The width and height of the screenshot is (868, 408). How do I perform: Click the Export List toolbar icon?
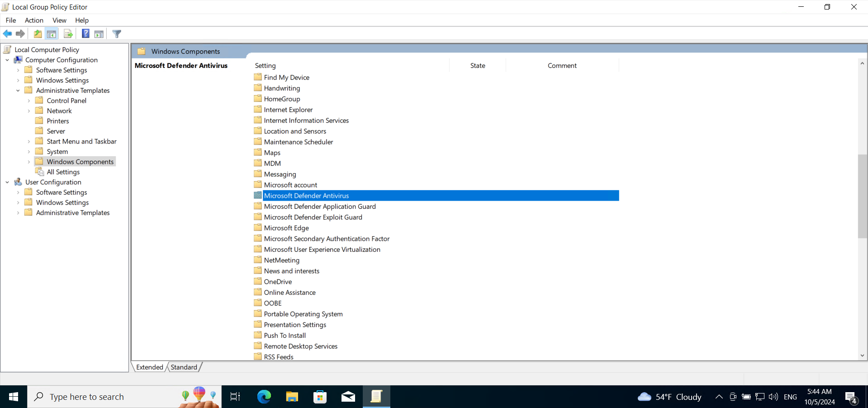pos(68,34)
